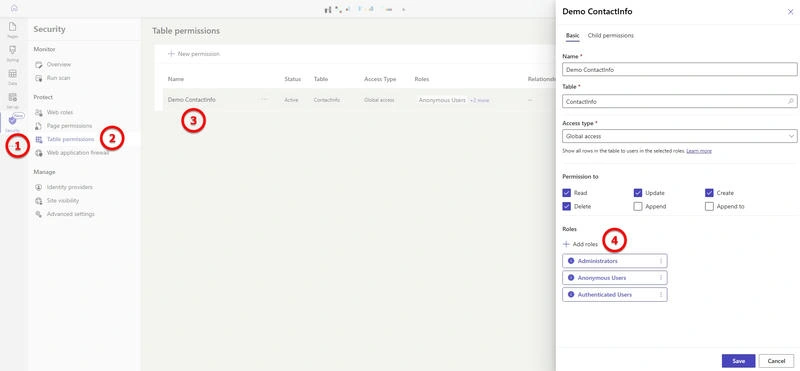
Task: Enable the Append permission checkbox
Action: [638, 207]
